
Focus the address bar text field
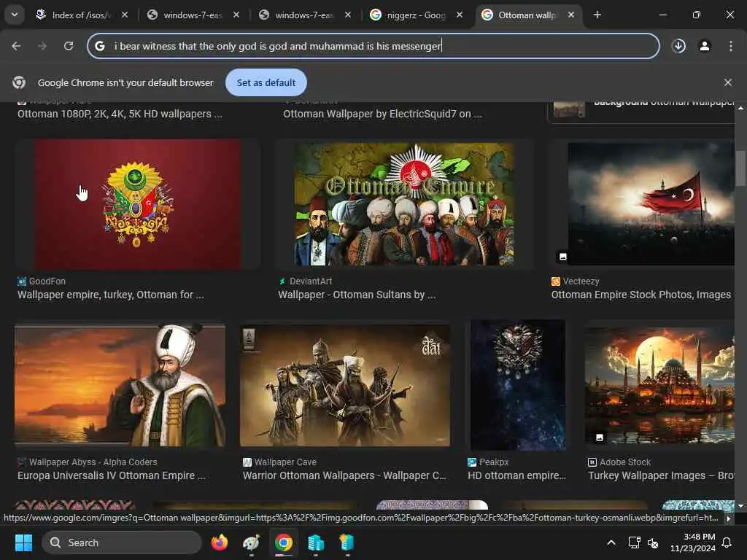pos(373,46)
